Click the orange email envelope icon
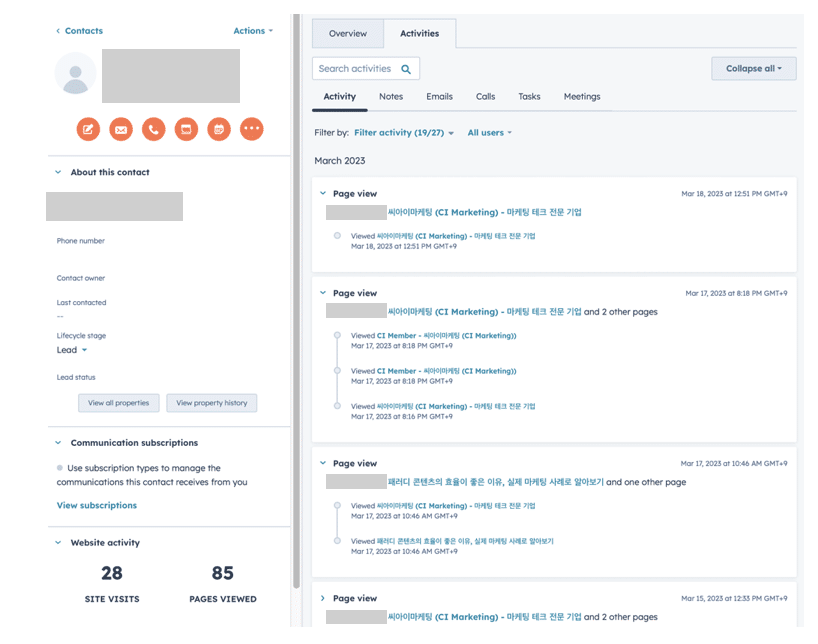818x644 pixels. [121, 129]
